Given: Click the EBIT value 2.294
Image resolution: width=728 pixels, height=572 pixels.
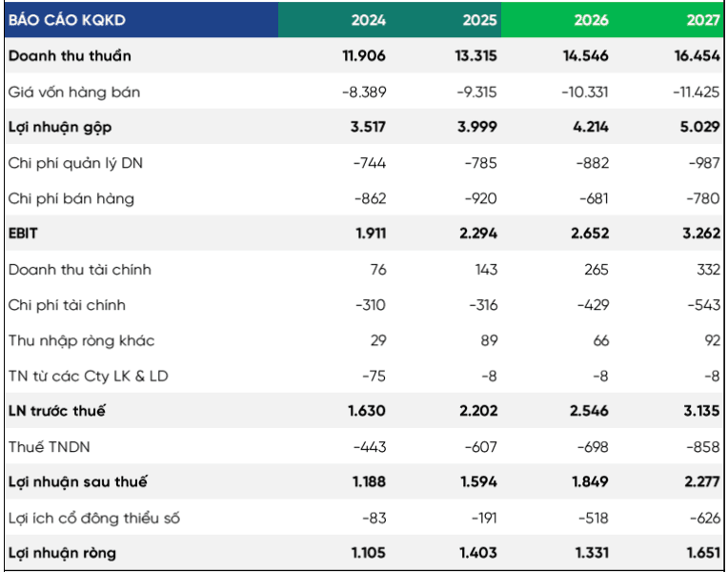Looking at the screenshot, I should (x=478, y=234).
